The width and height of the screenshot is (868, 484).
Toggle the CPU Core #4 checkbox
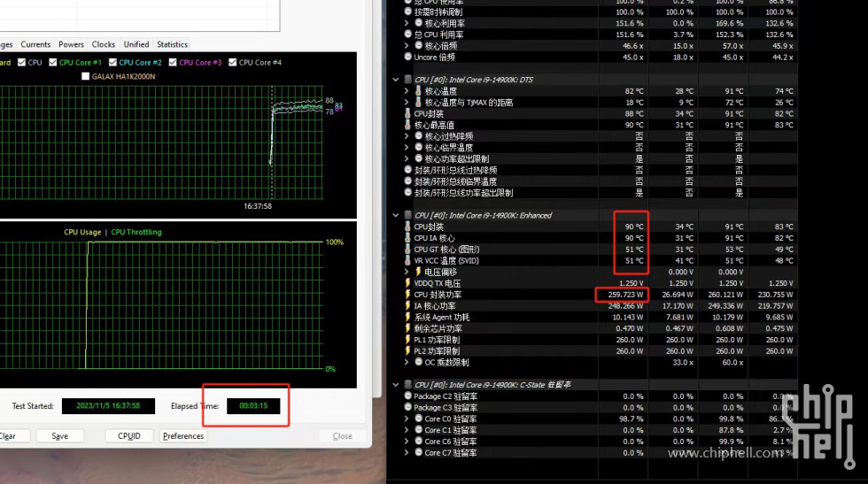[232, 63]
